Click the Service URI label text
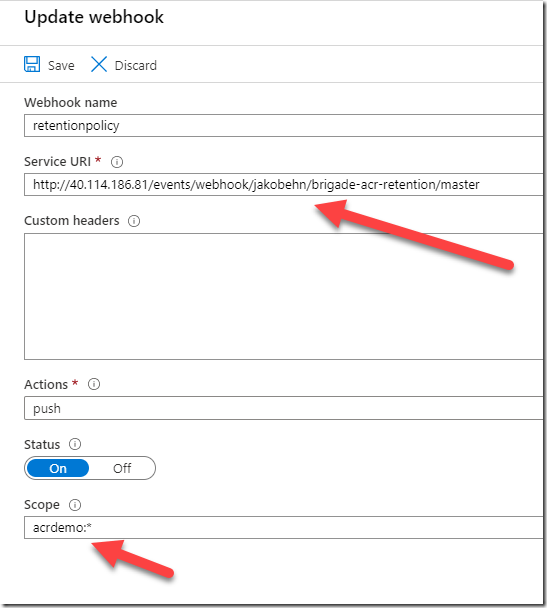This screenshot has width=547, height=608. point(57,162)
